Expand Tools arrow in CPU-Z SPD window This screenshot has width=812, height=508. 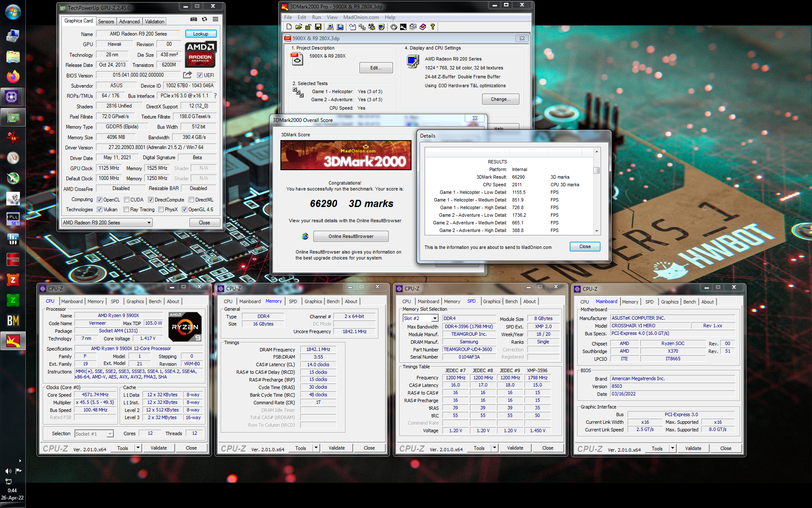(494, 448)
